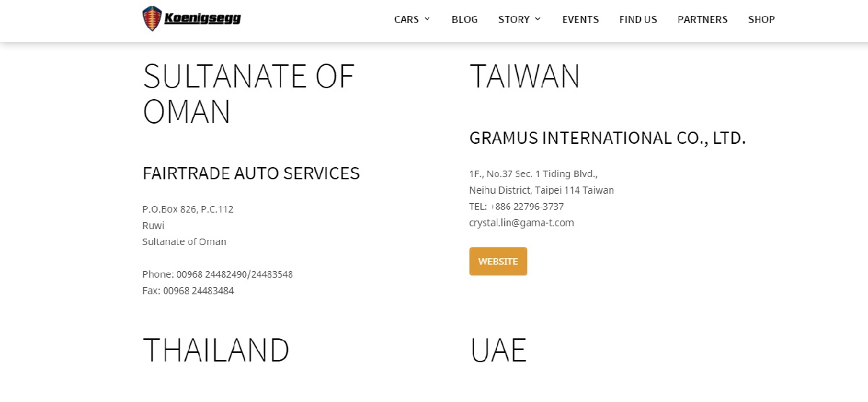Open the CARS menu item

[x=406, y=20]
